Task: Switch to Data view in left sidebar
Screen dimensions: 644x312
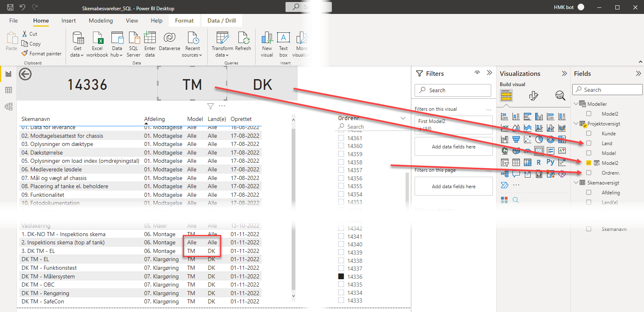Action: (9, 90)
